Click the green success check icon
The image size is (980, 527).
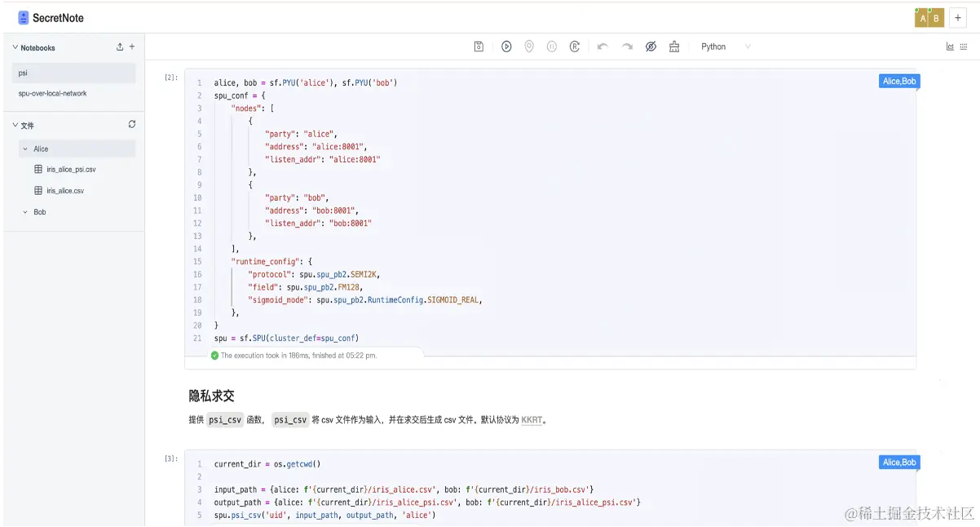pyautogui.click(x=214, y=356)
